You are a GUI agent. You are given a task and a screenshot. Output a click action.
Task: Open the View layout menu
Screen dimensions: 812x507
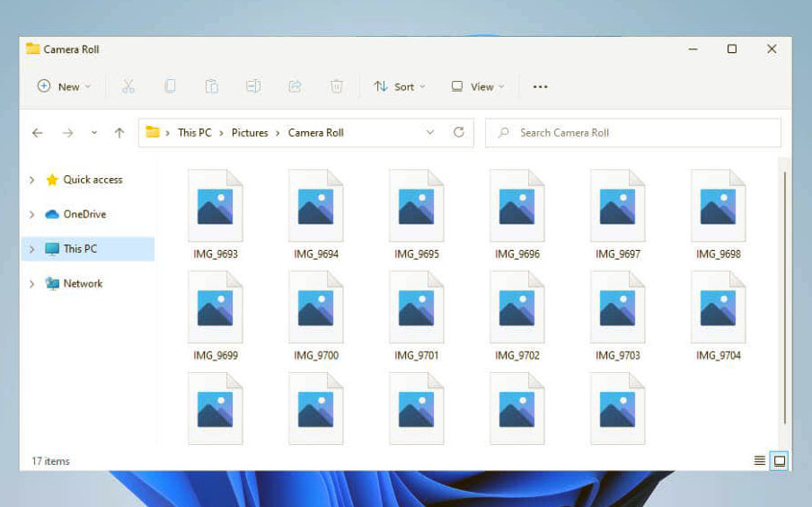click(x=478, y=86)
